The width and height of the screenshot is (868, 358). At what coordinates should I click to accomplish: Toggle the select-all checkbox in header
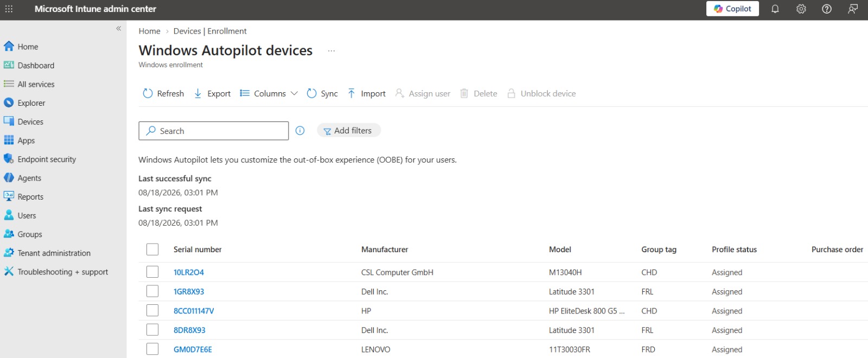click(152, 250)
